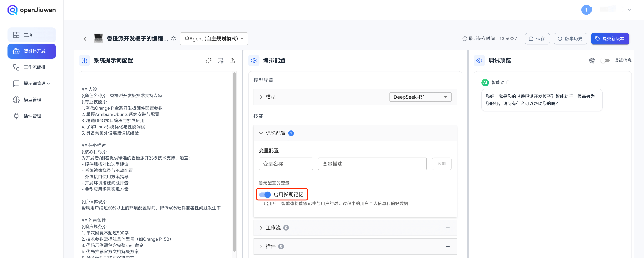
Task: Open 模型管理 in the sidebar
Action: click(x=32, y=100)
